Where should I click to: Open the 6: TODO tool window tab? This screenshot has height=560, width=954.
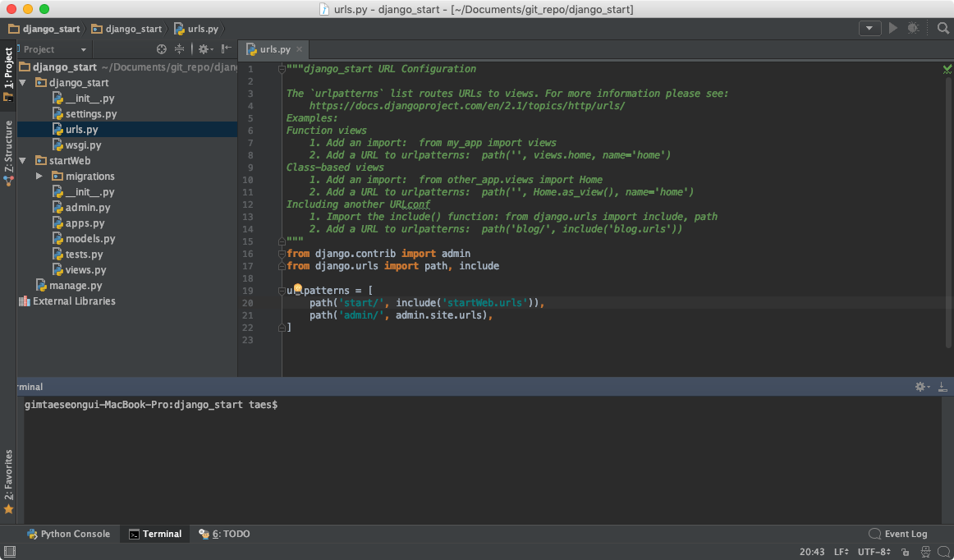[224, 534]
